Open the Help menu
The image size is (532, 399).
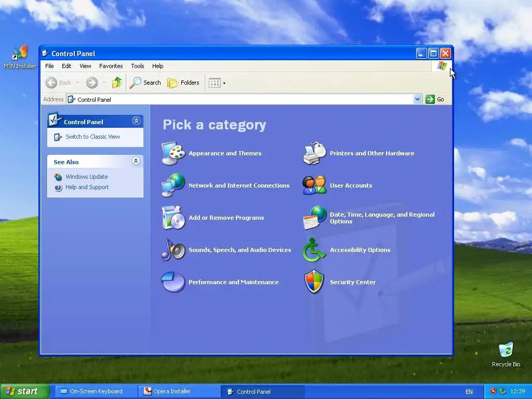[158, 66]
